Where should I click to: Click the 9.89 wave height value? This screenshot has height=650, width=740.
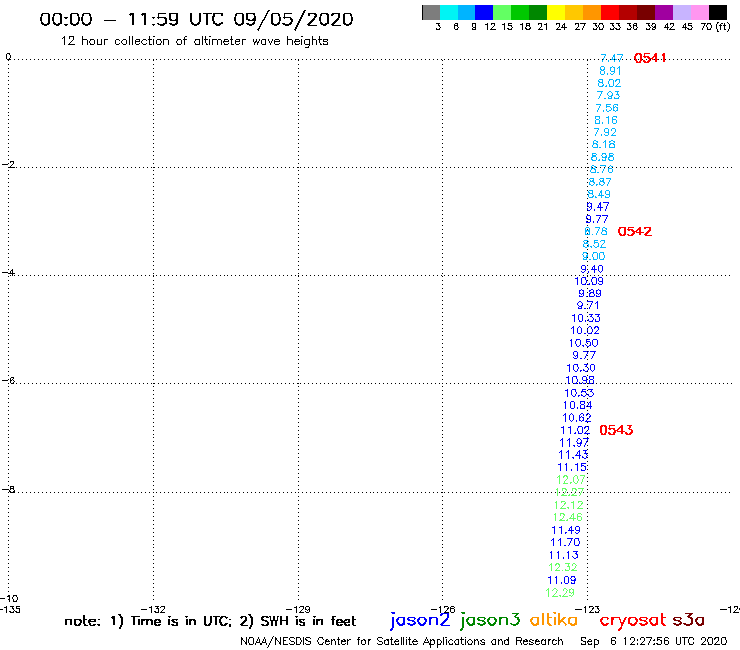(590, 294)
